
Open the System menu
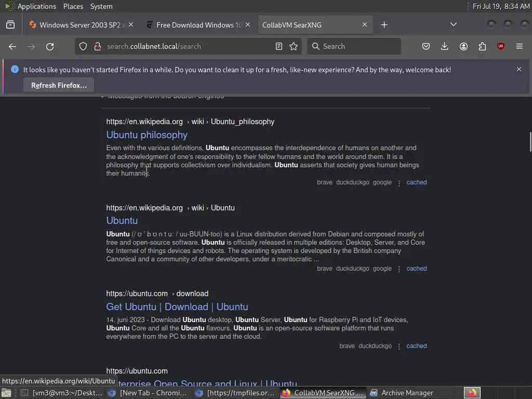[101, 6]
